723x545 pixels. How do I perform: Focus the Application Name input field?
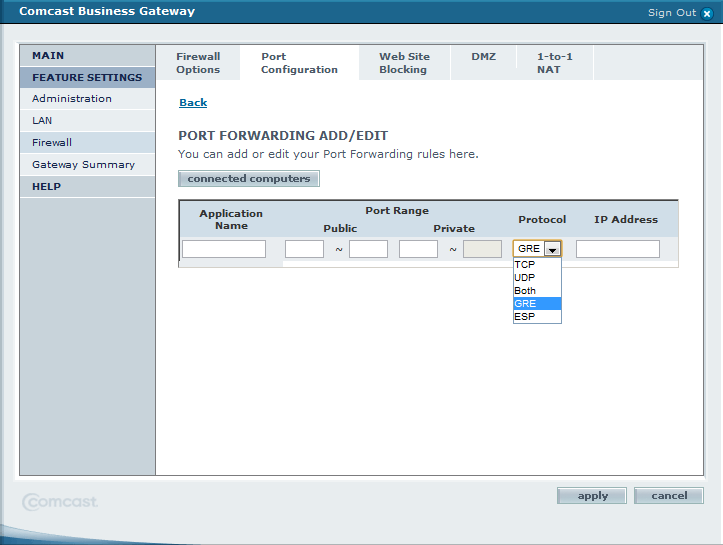[224, 249]
